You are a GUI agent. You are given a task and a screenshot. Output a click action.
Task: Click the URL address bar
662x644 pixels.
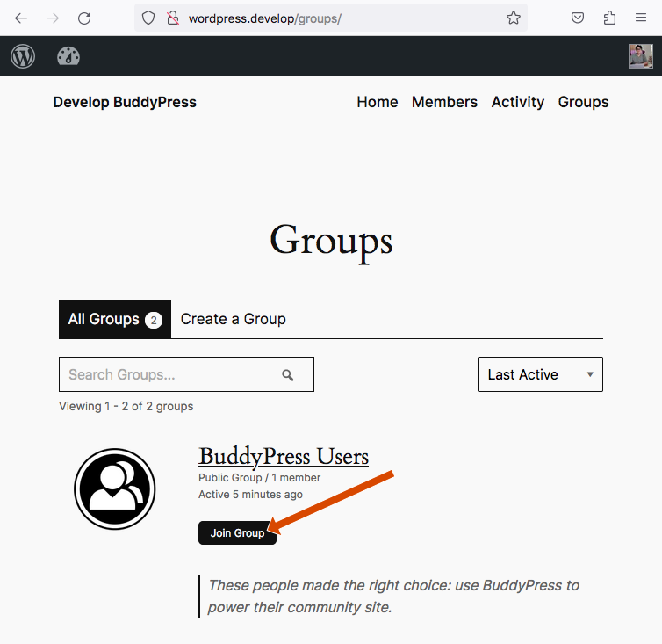(x=331, y=18)
